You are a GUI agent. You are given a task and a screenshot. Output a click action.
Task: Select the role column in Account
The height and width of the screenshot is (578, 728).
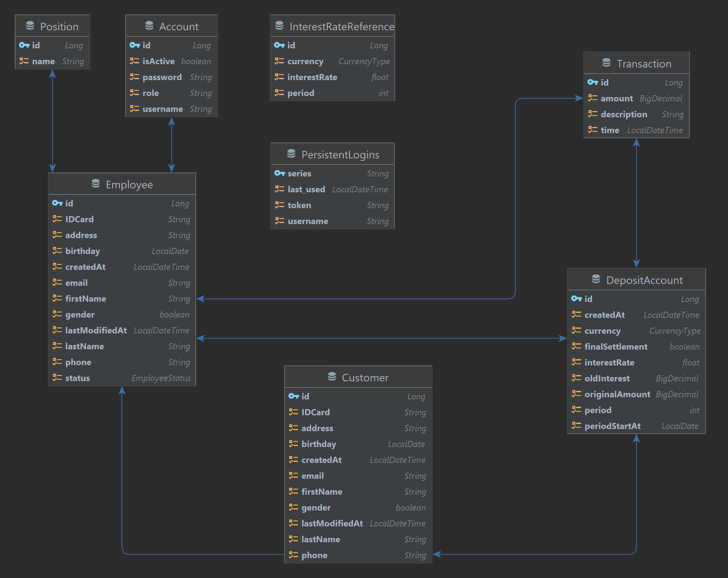point(172,93)
